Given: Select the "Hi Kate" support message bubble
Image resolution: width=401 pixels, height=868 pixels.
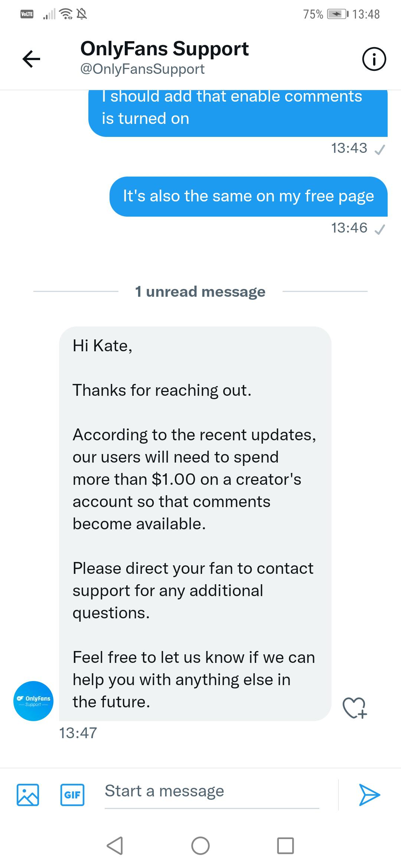Looking at the screenshot, I should [195, 523].
